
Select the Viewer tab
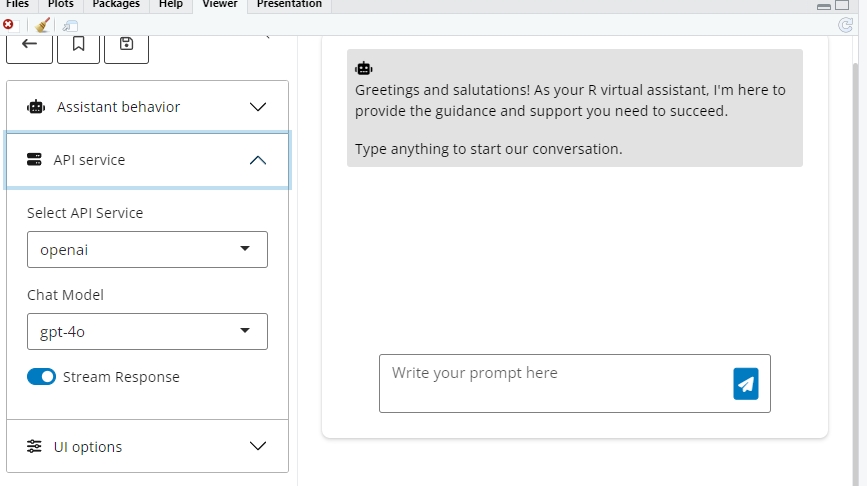pyautogui.click(x=220, y=4)
